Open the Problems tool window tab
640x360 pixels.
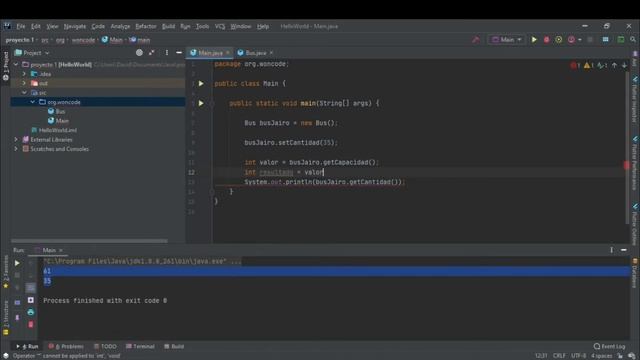pyautogui.click(x=66, y=346)
